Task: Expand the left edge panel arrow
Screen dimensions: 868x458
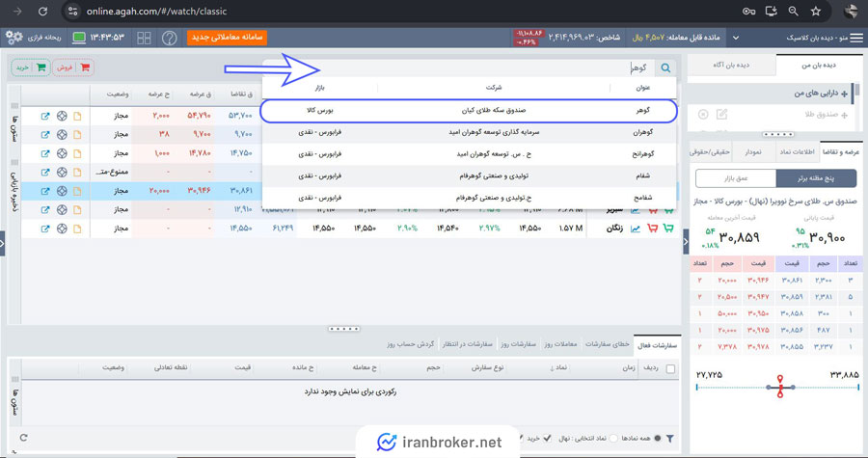Action: click(x=2, y=243)
